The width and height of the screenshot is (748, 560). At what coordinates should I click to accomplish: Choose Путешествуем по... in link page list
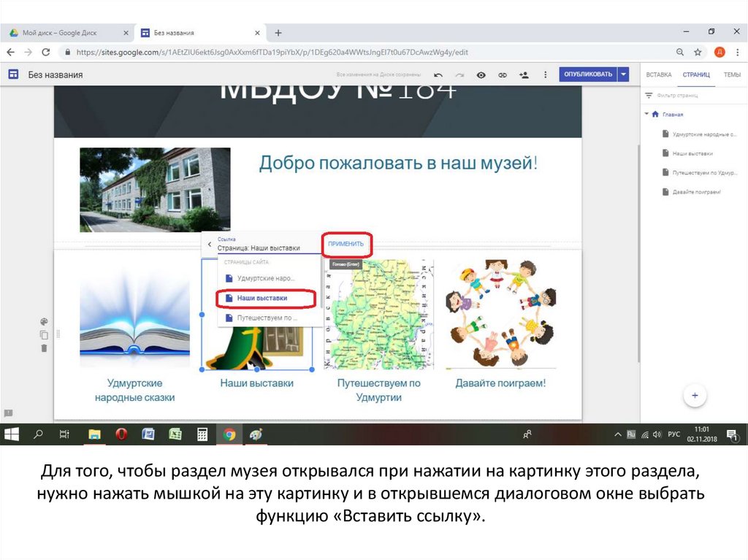[x=269, y=318]
